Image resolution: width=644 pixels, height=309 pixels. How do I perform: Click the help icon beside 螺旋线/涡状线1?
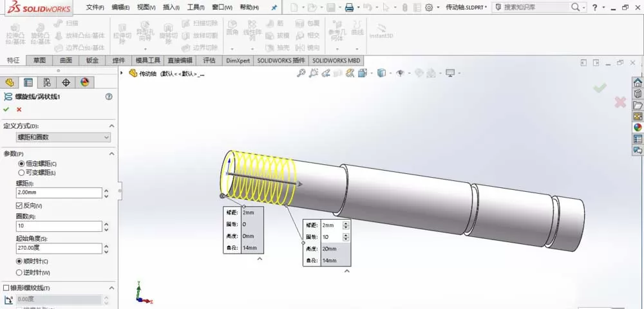click(109, 97)
